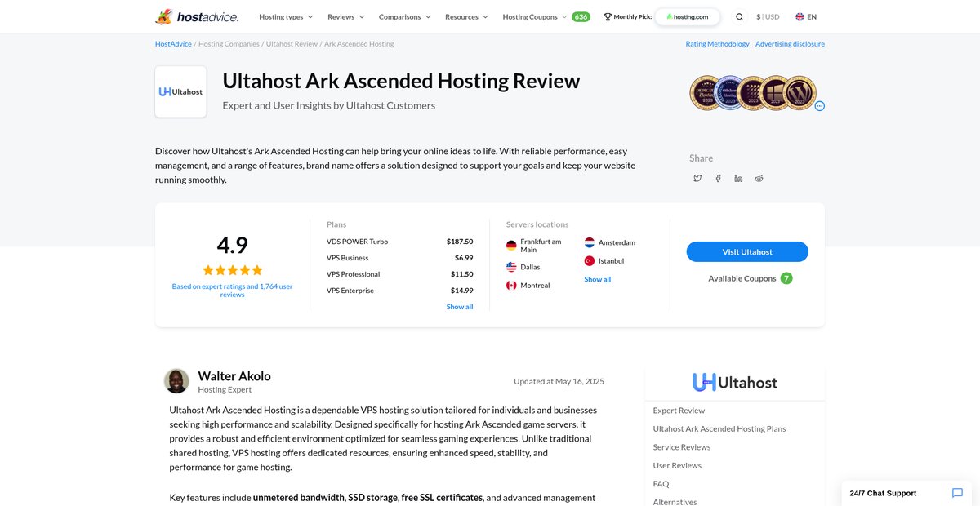Show all server locations
This screenshot has height=506, width=980.
pos(597,279)
